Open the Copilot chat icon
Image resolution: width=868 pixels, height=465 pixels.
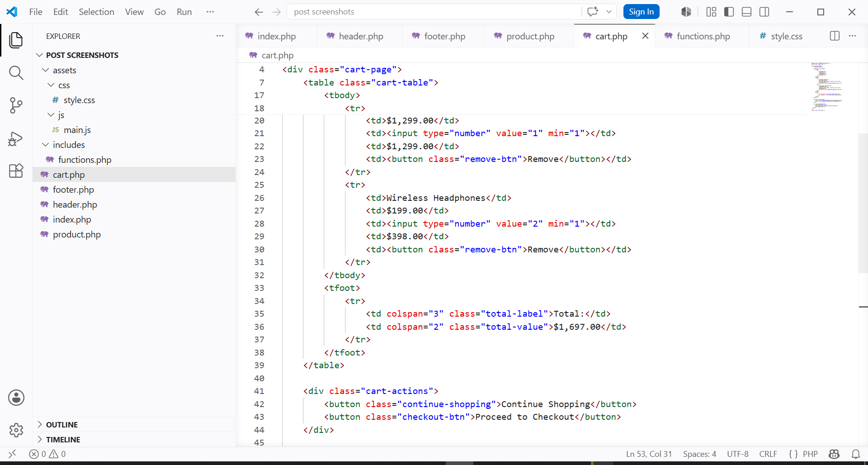click(593, 12)
